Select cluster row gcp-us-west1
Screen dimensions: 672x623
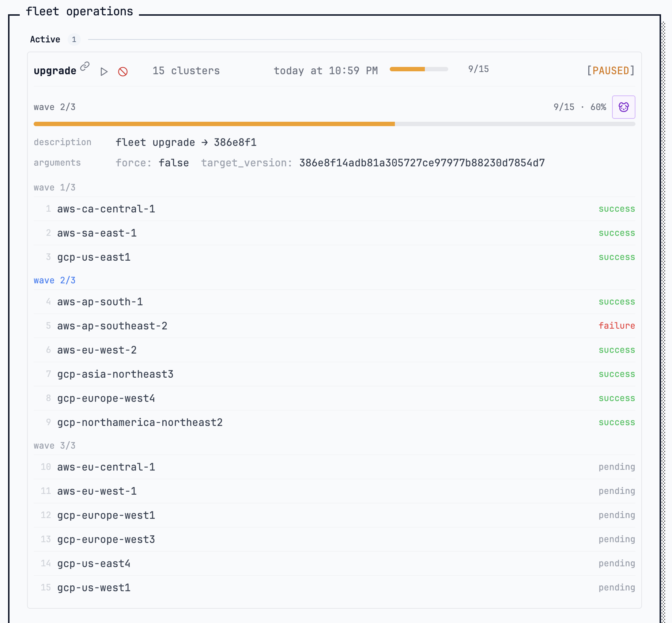[335, 588]
